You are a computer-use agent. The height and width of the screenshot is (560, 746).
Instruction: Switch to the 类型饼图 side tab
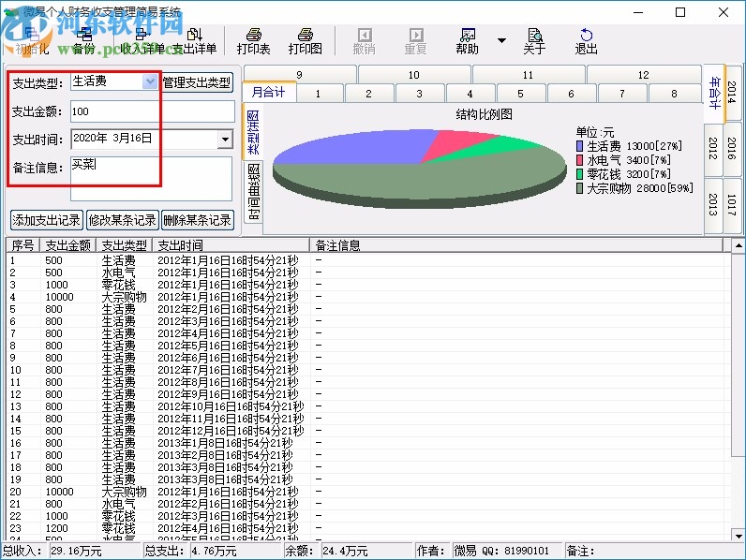(x=253, y=132)
